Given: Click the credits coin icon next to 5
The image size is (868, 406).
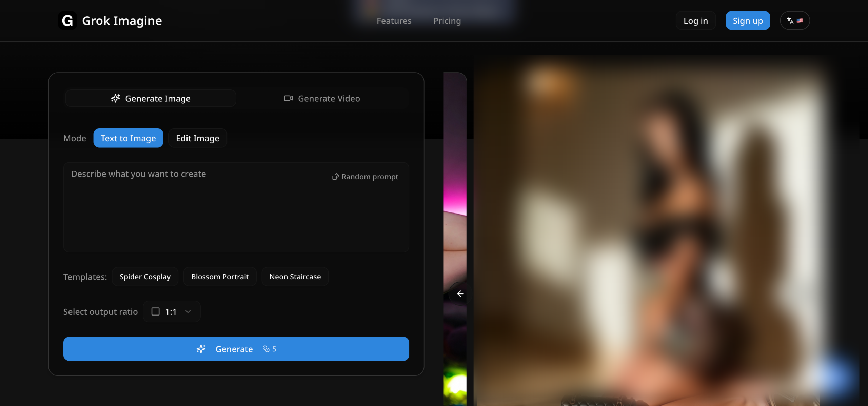Looking at the screenshot, I should point(266,349).
